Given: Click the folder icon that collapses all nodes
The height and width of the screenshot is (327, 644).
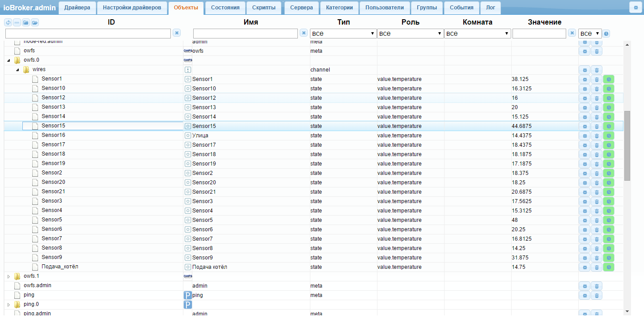Looking at the screenshot, I should [26, 22].
